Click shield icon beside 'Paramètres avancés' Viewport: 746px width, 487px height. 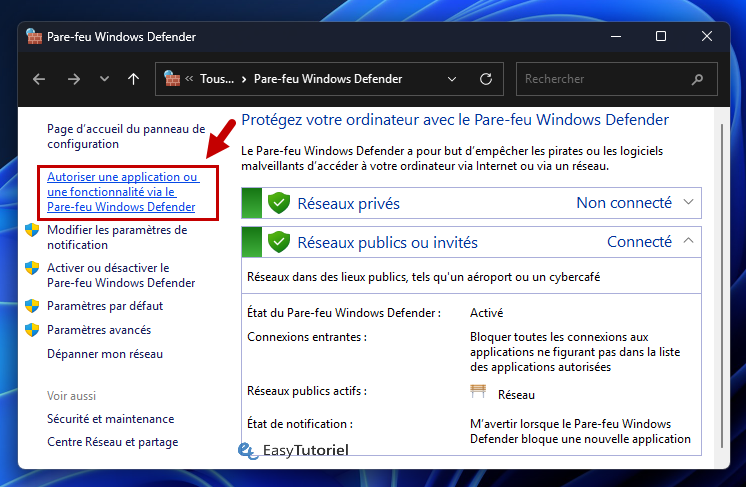32,330
